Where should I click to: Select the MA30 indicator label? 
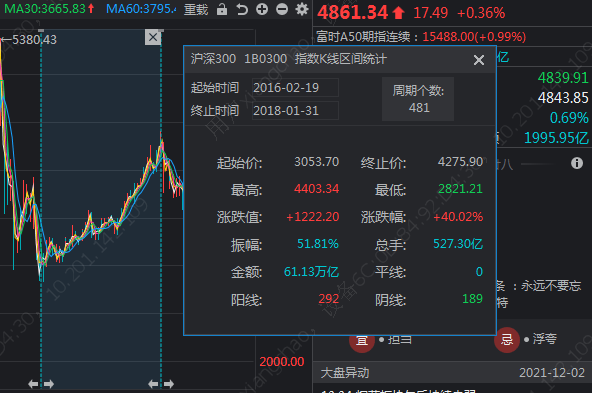tap(49, 9)
